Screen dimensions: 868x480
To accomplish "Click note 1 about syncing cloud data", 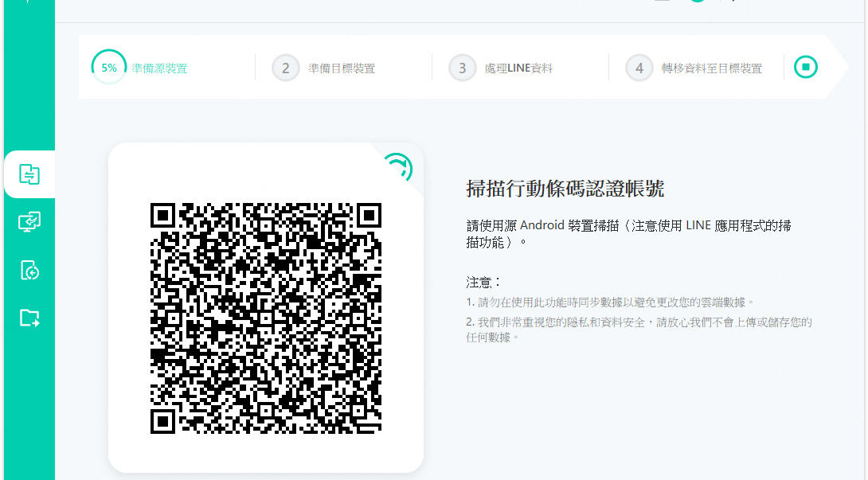I will tap(610, 302).
